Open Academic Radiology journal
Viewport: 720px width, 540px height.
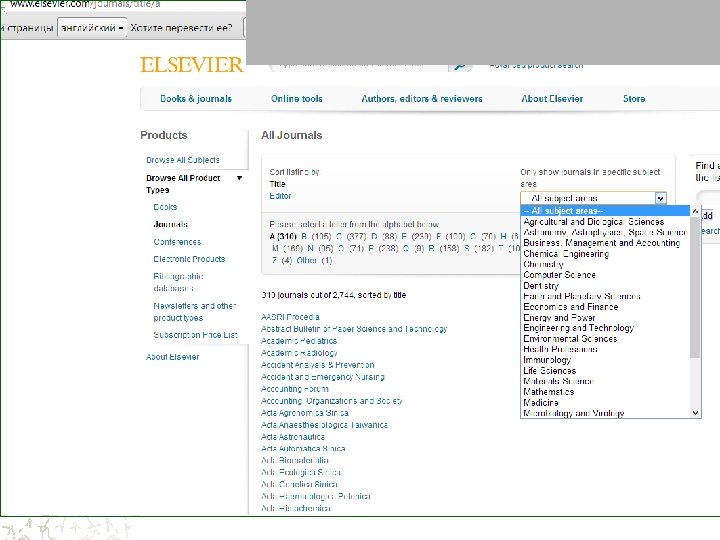299,353
